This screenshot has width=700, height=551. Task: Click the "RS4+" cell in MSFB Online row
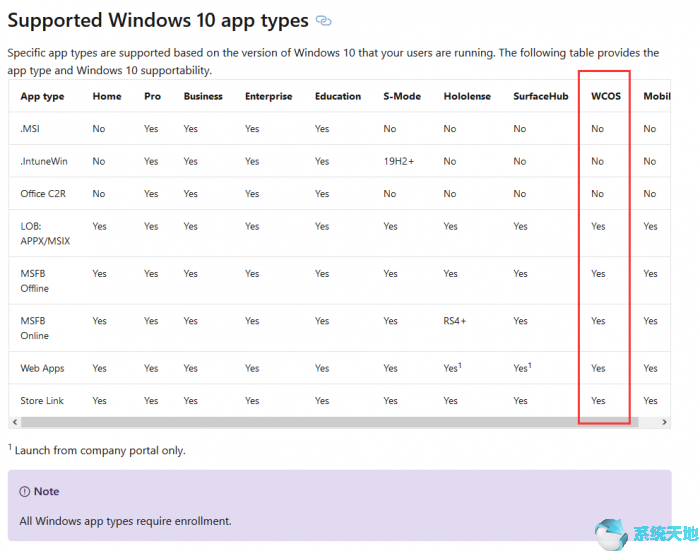point(454,321)
